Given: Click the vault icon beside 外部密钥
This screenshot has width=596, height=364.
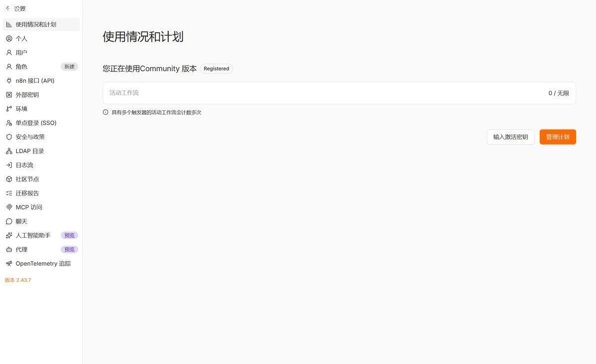Looking at the screenshot, I should point(9,94).
